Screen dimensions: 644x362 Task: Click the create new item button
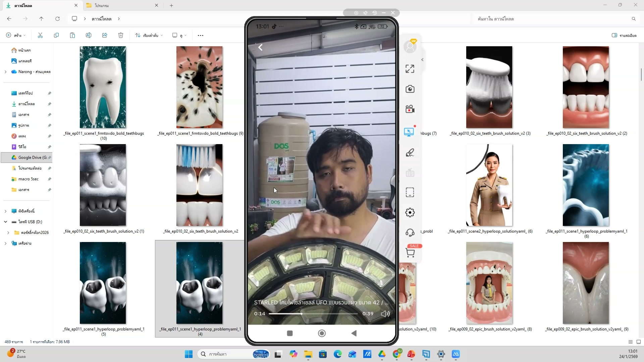click(x=15, y=35)
